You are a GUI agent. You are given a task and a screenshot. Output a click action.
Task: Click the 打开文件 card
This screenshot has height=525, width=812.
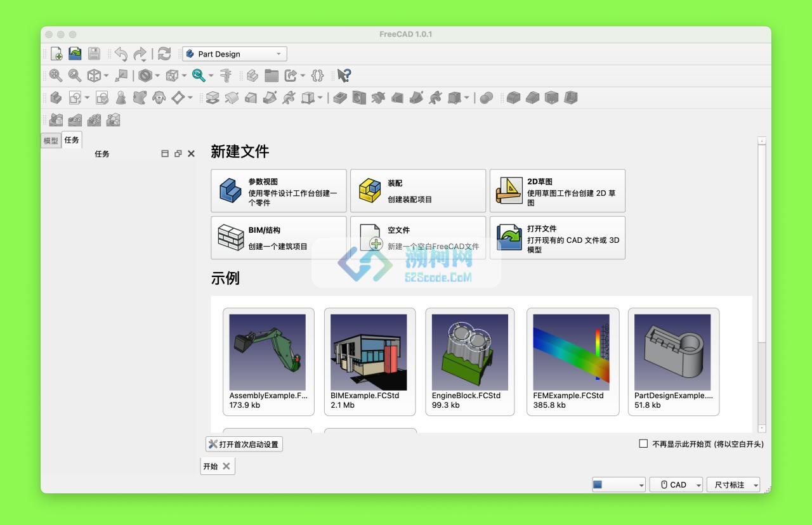[557, 238]
